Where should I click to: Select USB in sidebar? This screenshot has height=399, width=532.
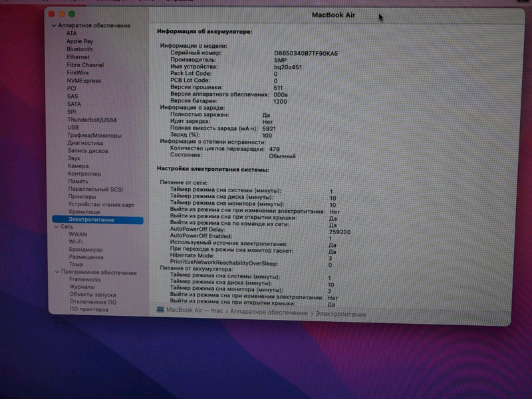[73, 127]
